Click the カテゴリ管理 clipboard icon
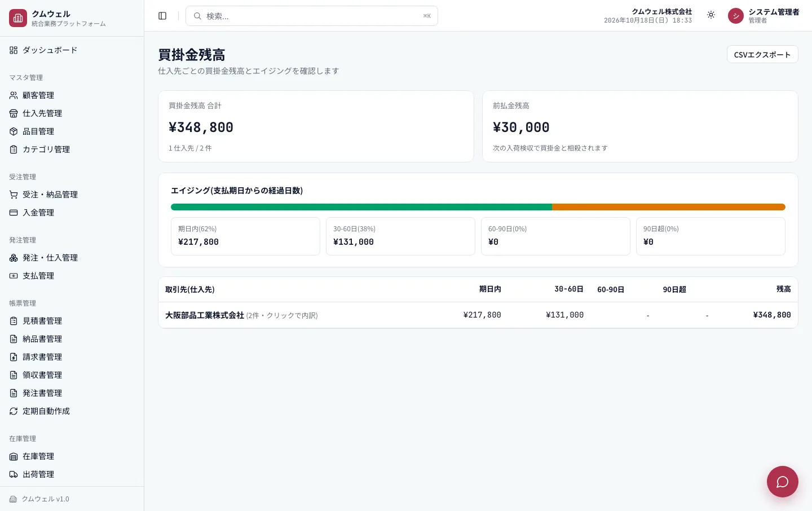Screen dimensions: 812x511 pyautogui.click(x=14, y=149)
